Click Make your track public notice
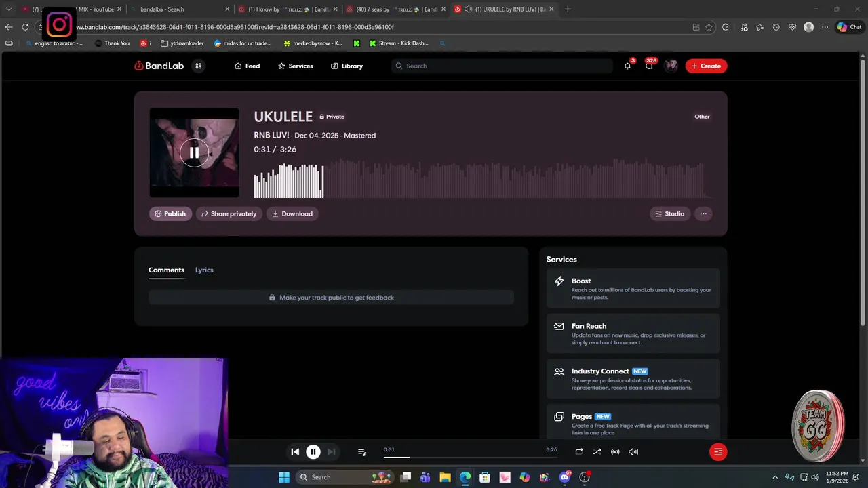868x488 pixels. 331,298
